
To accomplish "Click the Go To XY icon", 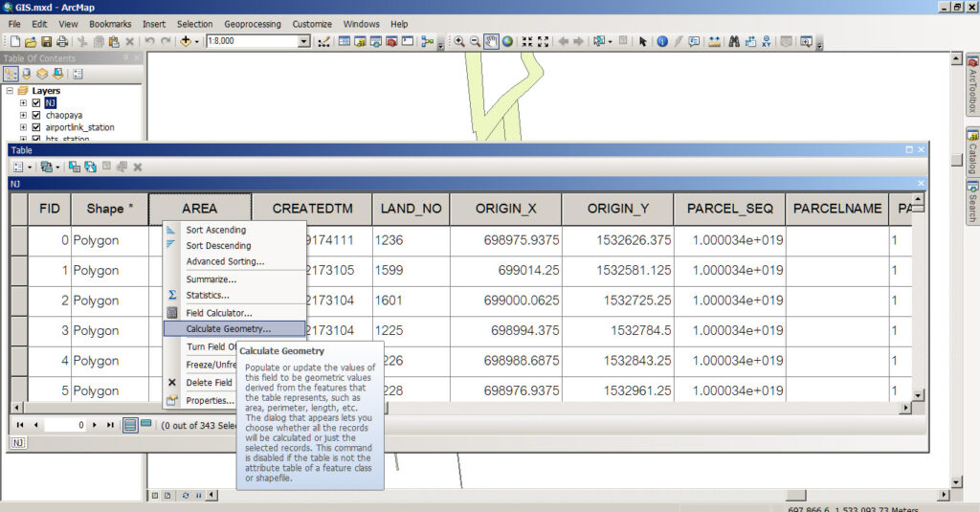I will pos(768,42).
